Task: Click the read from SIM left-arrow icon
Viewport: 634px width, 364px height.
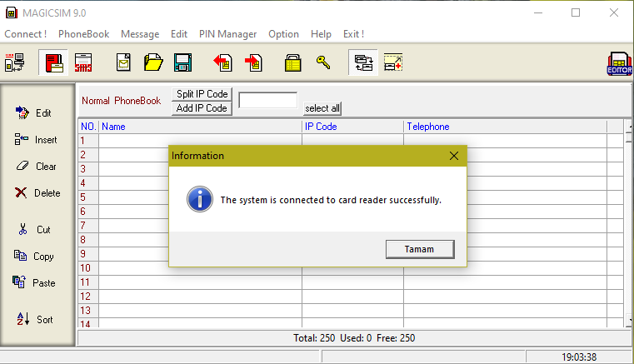Action: point(222,62)
